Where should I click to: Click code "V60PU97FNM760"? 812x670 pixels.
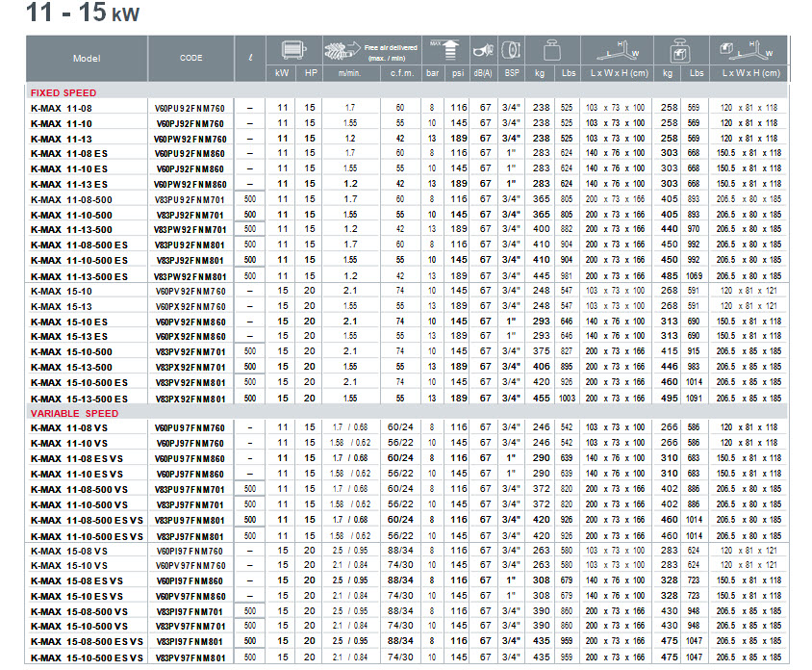(x=190, y=428)
